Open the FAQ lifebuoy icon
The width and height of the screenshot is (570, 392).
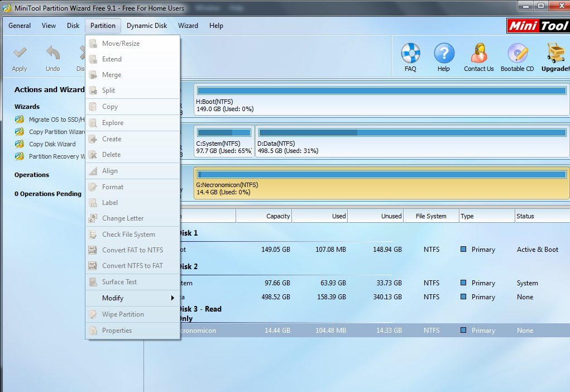pyautogui.click(x=410, y=53)
